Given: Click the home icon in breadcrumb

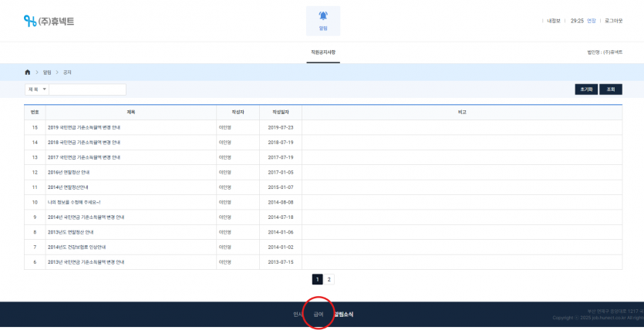Looking at the screenshot, I should [29, 72].
